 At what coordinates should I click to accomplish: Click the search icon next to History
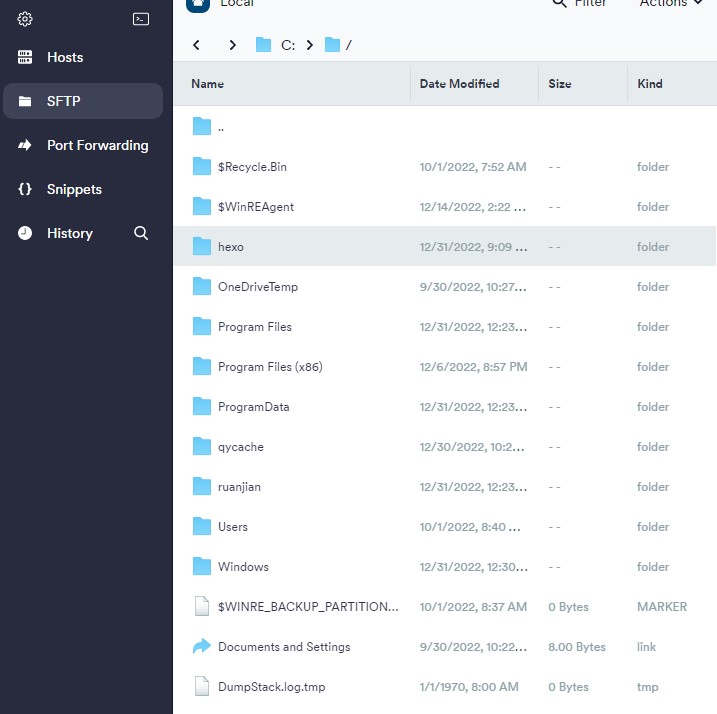(x=141, y=233)
